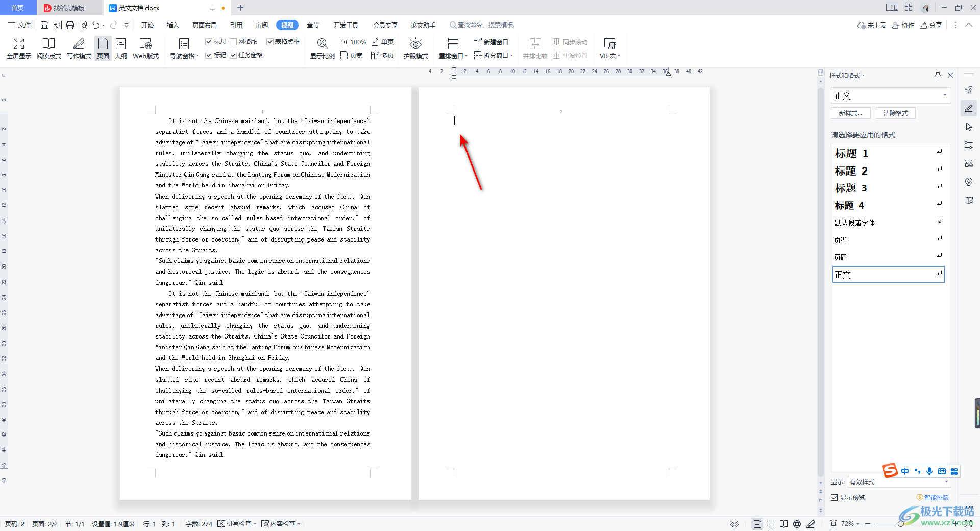Image resolution: width=980 pixels, height=531 pixels.
Task: Switch to the Start (开始) ribbon tab
Action: tap(148, 25)
